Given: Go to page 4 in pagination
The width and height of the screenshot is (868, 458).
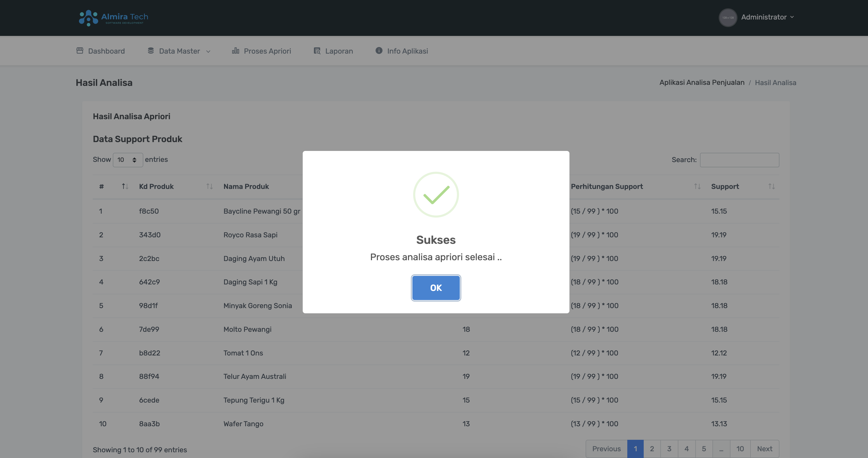Looking at the screenshot, I should [686, 449].
